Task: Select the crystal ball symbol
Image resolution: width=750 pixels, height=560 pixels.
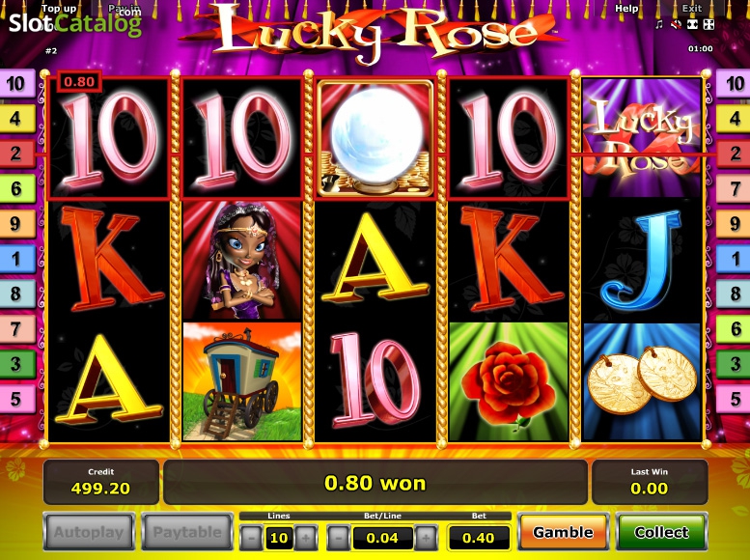Action: [375, 138]
